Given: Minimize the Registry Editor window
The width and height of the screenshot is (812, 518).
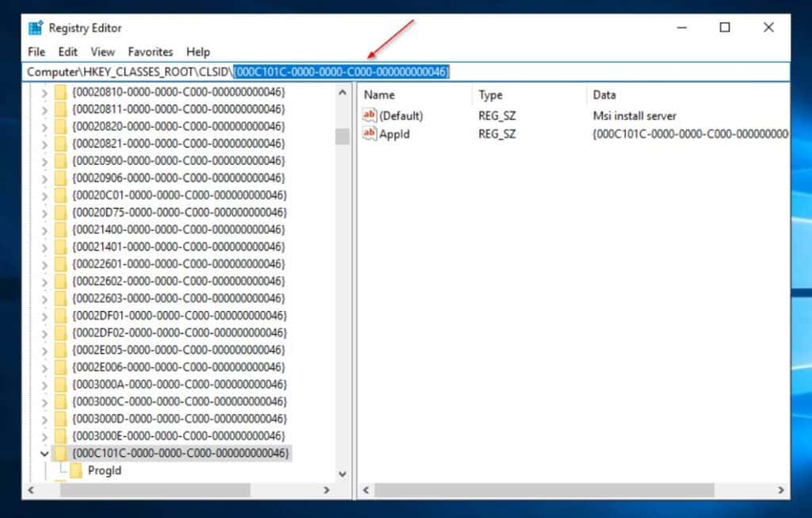Looking at the screenshot, I should [x=682, y=28].
